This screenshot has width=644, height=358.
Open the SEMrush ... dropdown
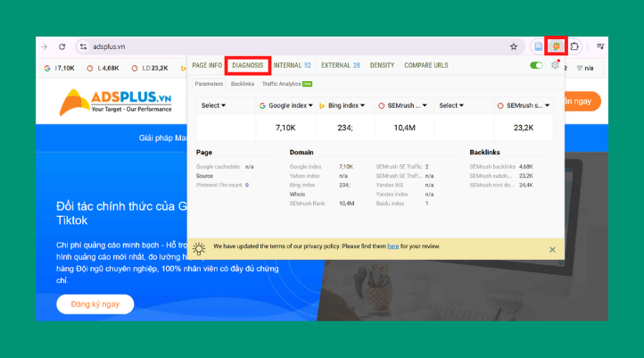pyautogui.click(x=402, y=105)
